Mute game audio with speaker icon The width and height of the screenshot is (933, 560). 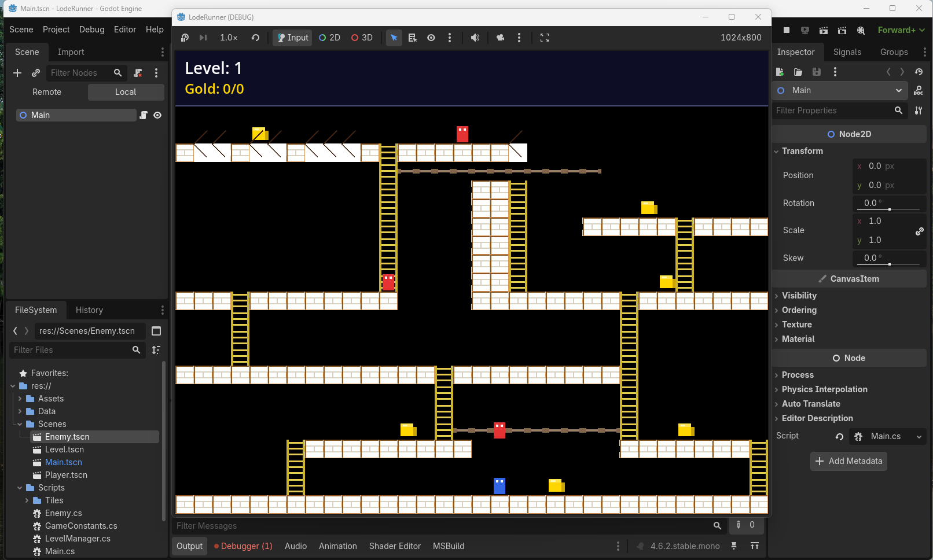point(475,38)
